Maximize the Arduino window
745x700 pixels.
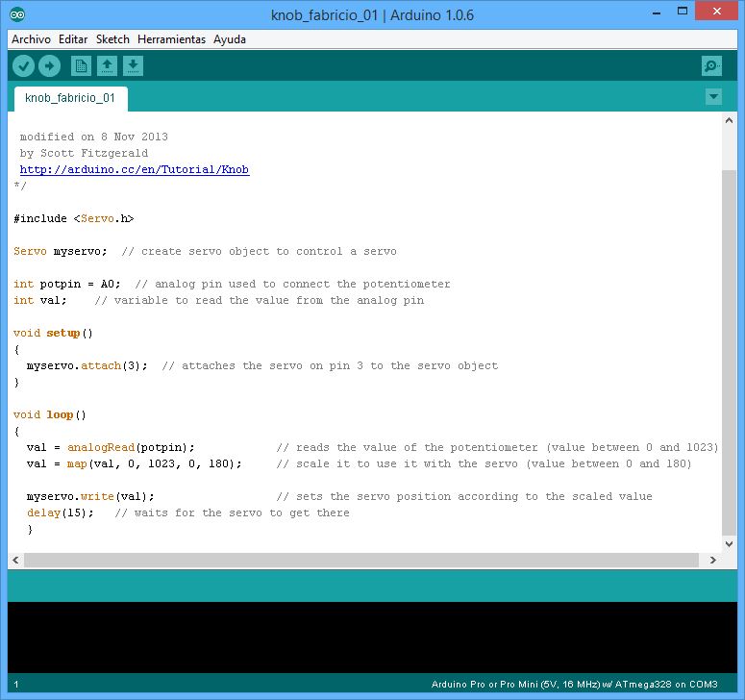[x=683, y=12]
